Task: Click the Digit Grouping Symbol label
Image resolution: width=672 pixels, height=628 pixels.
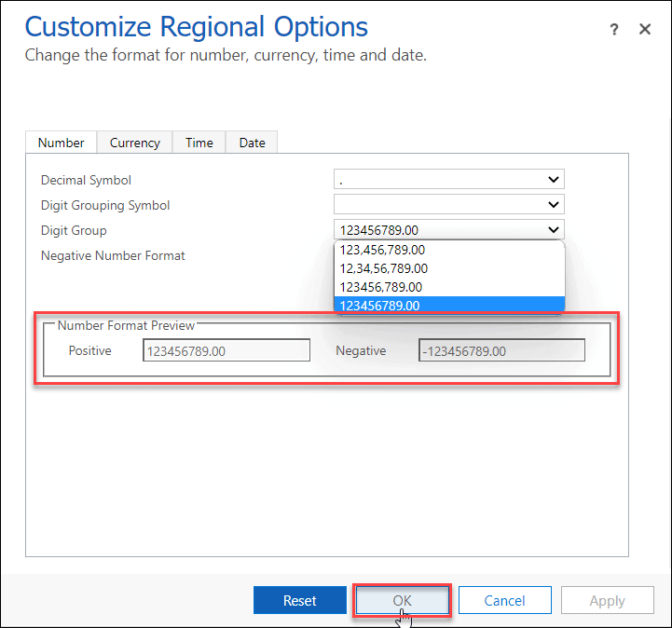Action: click(105, 205)
